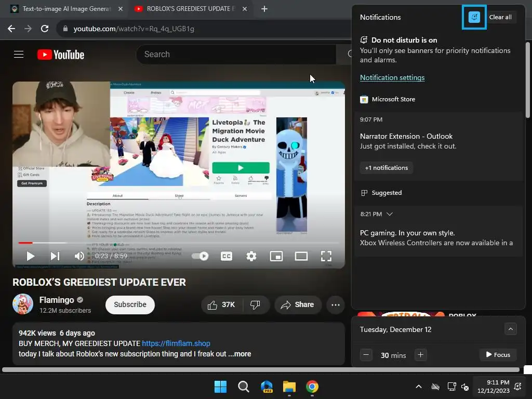
Task: Open Google Chrome from taskbar
Action: point(312,387)
